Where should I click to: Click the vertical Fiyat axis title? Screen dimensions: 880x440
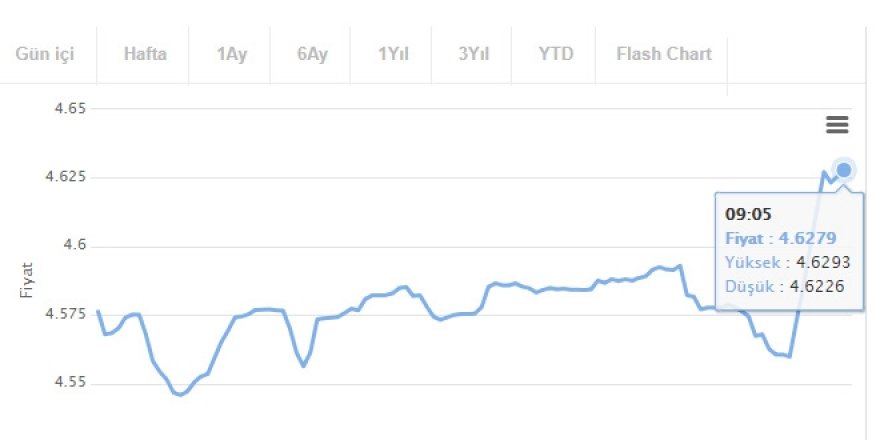click(26, 281)
